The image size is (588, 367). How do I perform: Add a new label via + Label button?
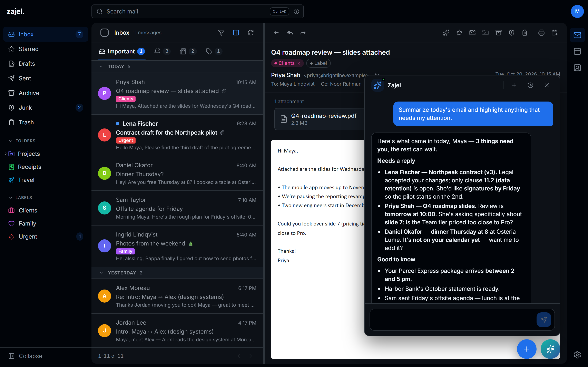318,63
